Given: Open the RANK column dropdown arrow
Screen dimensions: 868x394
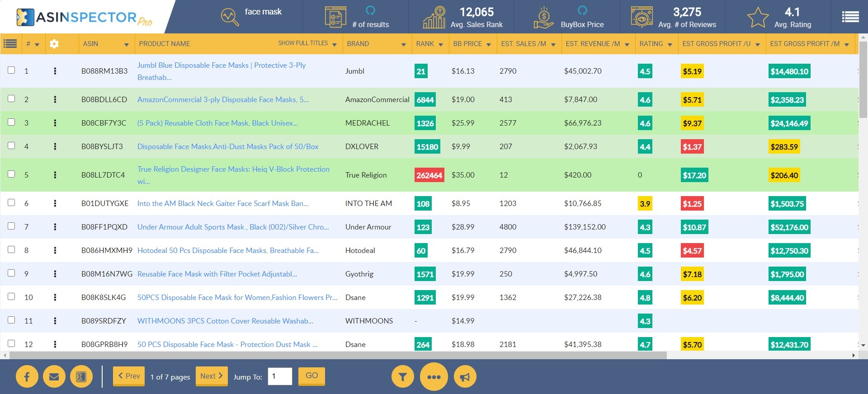Looking at the screenshot, I should tap(440, 45).
